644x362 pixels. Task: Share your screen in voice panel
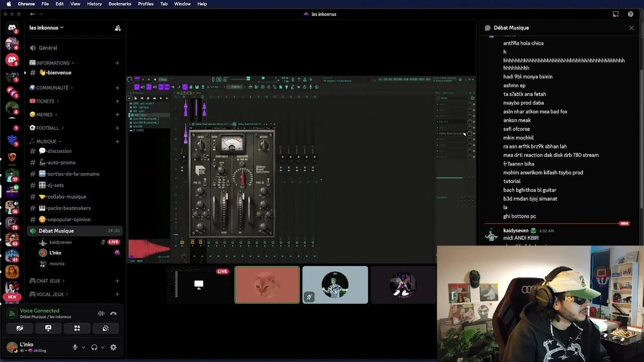(48, 328)
